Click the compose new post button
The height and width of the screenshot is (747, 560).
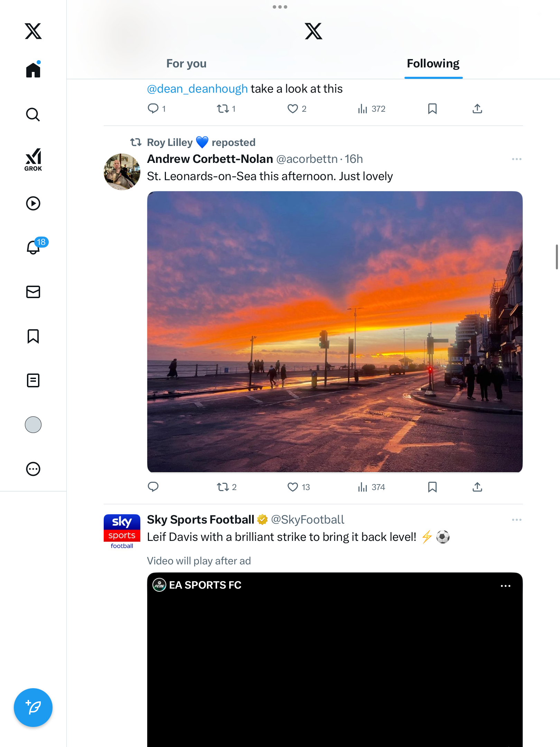[x=33, y=708]
